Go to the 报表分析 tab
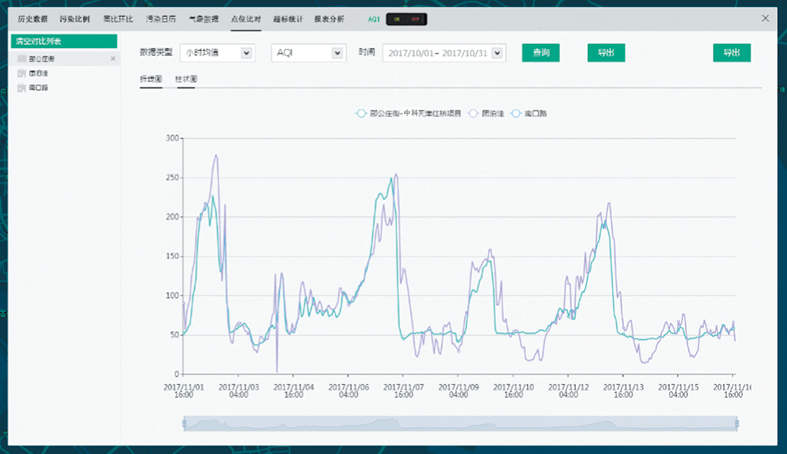This screenshot has height=454, width=787. [x=328, y=19]
